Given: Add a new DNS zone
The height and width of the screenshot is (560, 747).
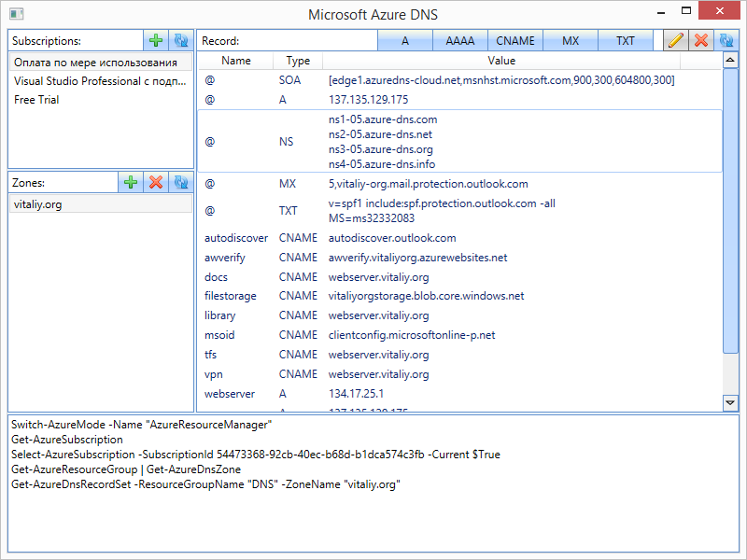Looking at the screenshot, I should click(131, 183).
